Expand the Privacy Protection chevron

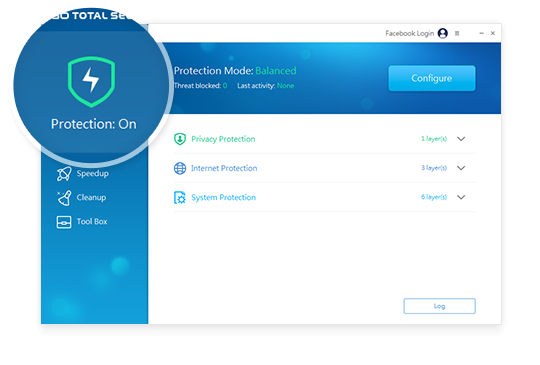tap(461, 139)
